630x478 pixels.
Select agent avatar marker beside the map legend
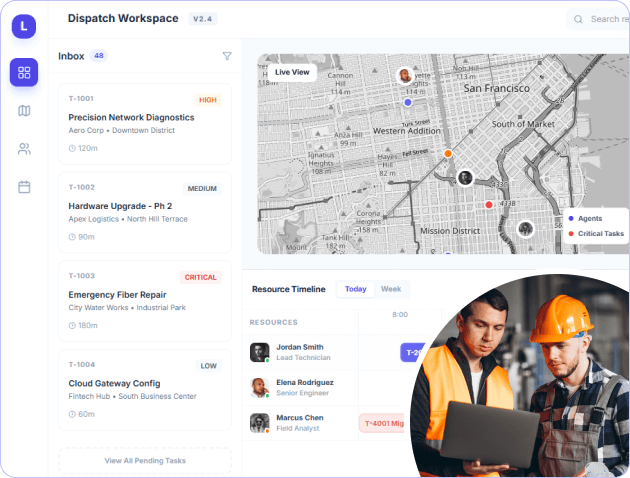pos(526,229)
